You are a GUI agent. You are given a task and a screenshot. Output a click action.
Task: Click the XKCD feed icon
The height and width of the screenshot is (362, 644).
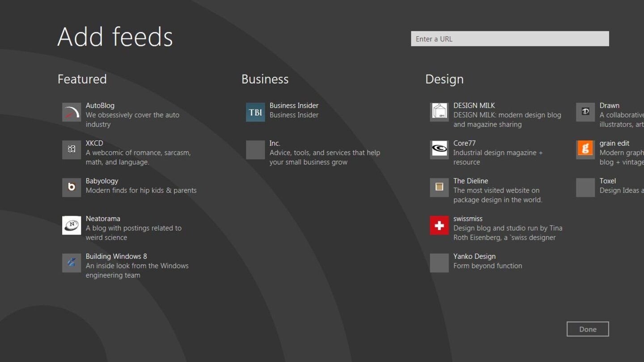72,150
